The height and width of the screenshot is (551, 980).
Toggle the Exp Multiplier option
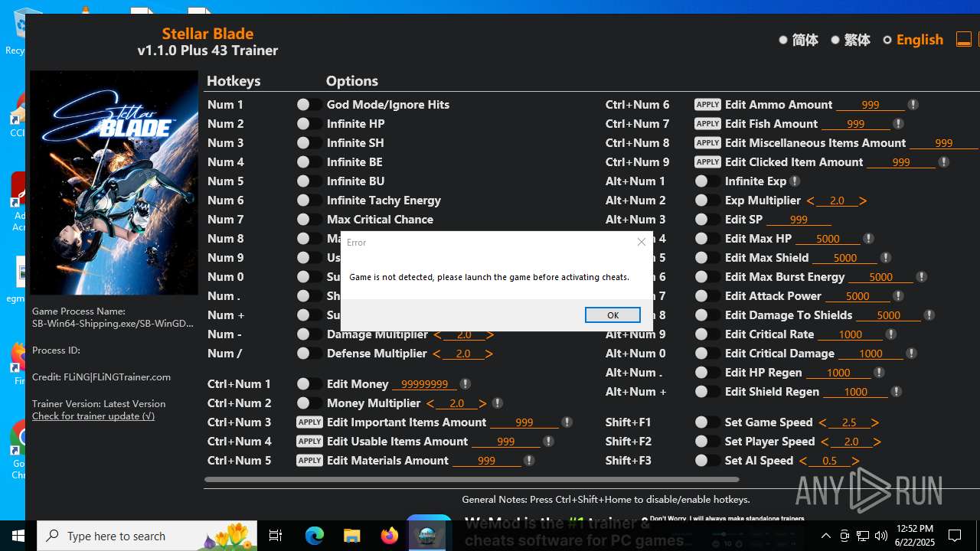tap(707, 201)
